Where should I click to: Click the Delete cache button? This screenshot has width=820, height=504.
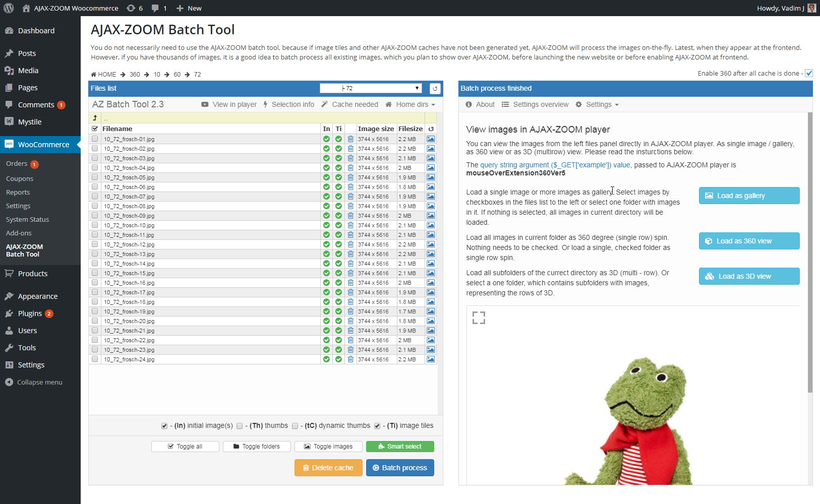point(328,468)
